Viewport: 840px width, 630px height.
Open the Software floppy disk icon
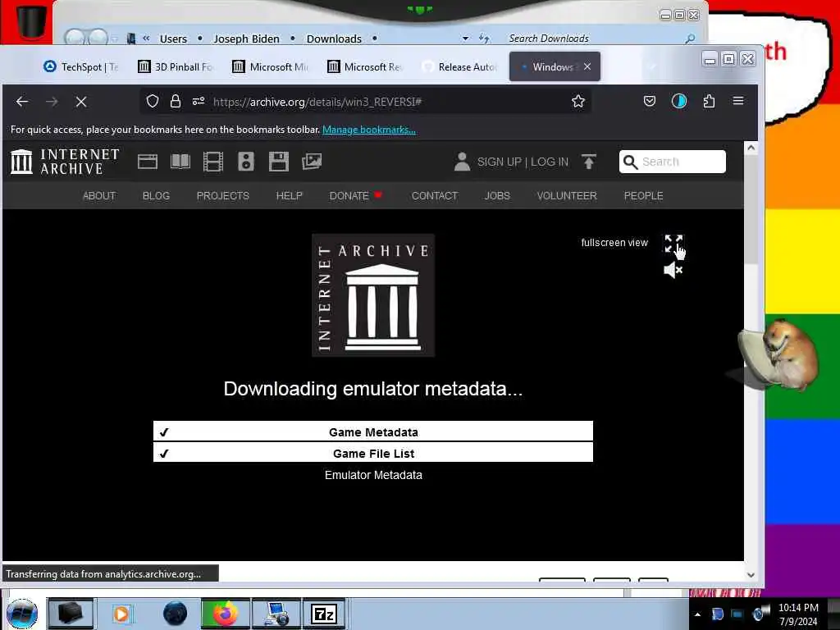tap(279, 162)
